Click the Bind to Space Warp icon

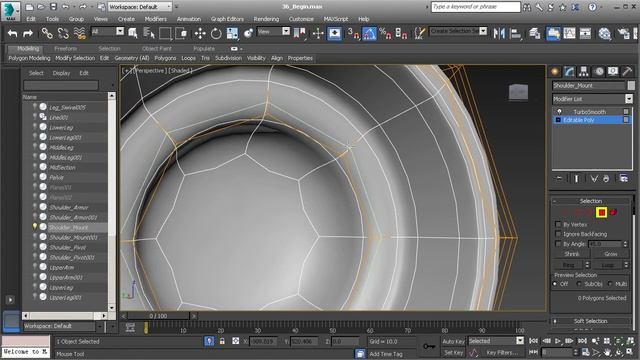pyautogui.click(x=80, y=33)
